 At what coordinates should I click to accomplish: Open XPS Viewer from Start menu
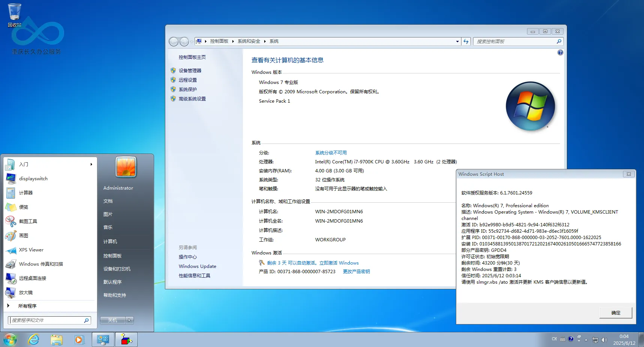tap(50, 250)
